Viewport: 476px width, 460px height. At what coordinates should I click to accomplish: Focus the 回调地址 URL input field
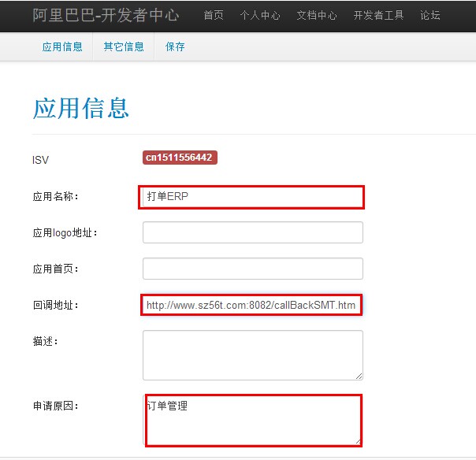[x=251, y=305]
